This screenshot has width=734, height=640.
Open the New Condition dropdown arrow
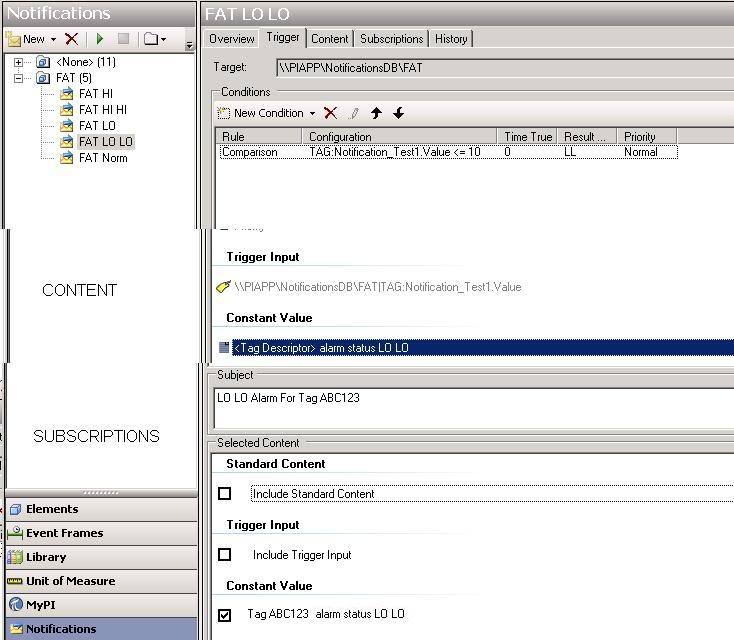[x=312, y=113]
